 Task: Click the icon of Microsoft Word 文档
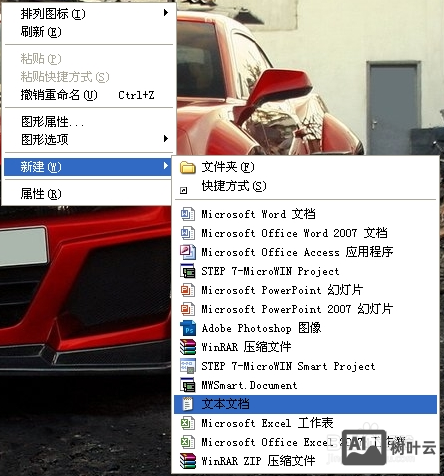point(188,214)
